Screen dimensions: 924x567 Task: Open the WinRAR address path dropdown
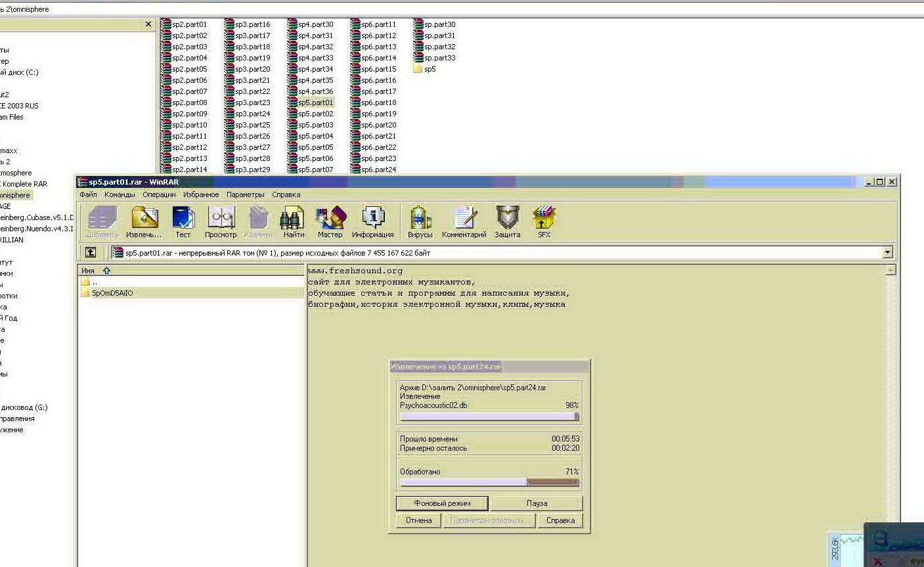[888, 252]
